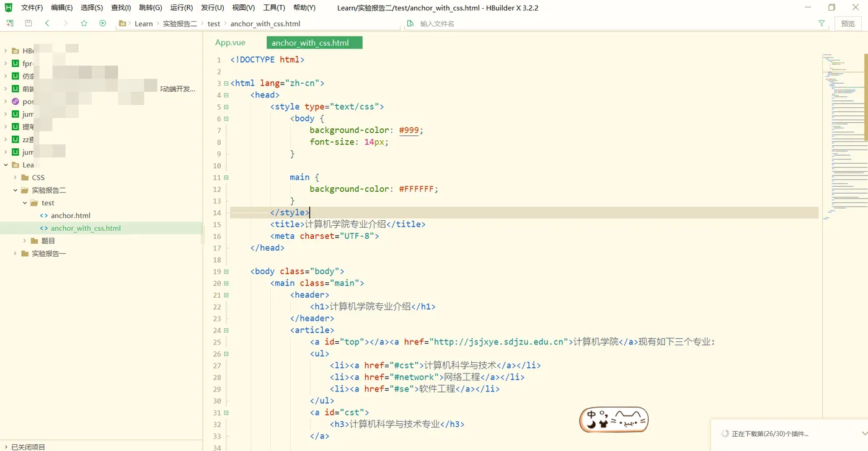Expand the pos project arrow

(6, 101)
